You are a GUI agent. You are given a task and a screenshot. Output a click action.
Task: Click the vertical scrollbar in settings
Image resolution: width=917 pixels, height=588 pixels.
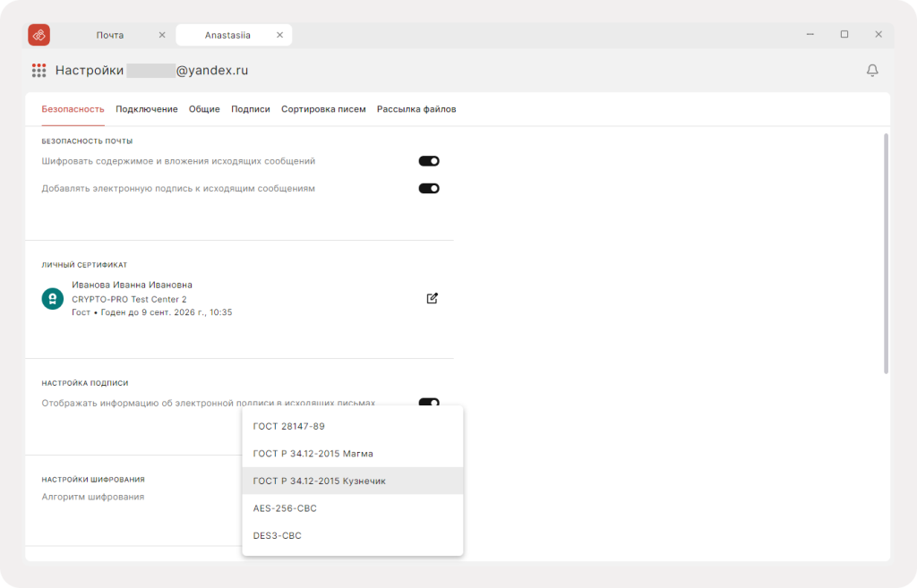[886, 253]
